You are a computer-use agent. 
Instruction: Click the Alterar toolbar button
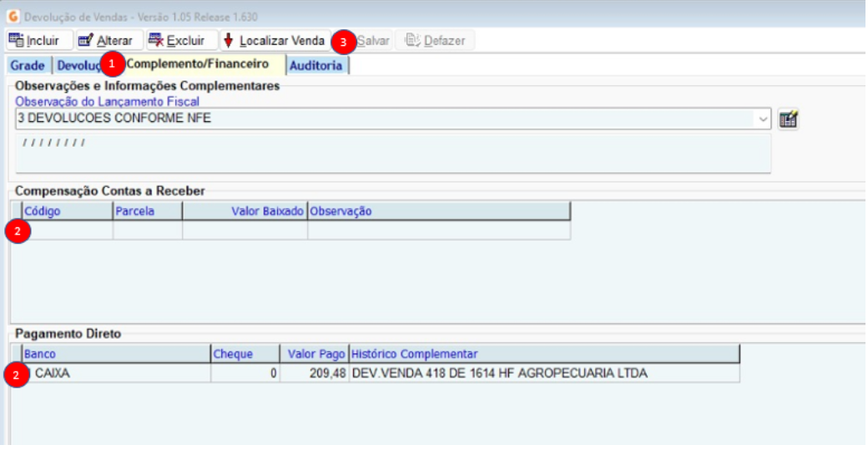(109, 40)
